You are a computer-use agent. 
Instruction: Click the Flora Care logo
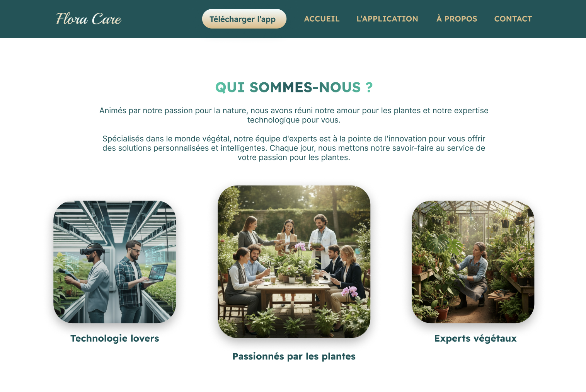click(x=89, y=19)
